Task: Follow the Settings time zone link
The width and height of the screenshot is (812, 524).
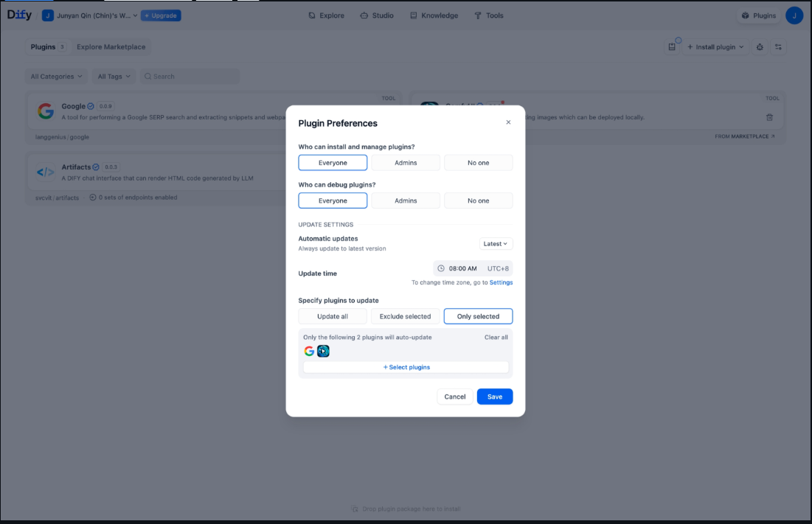Action: tap(501, 282)
